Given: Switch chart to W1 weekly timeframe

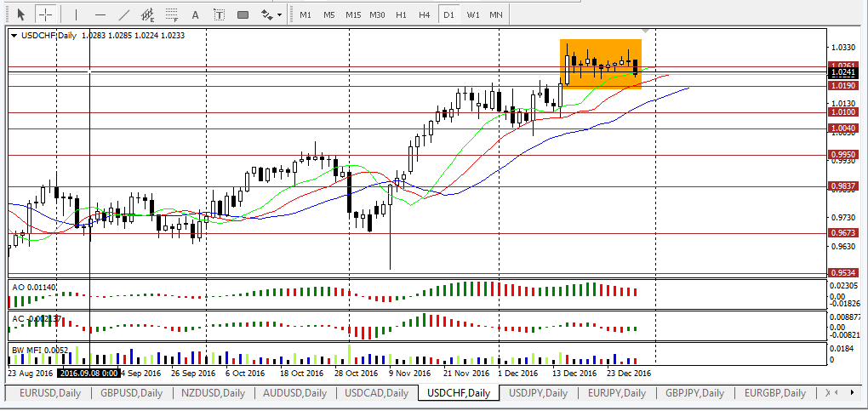Looking at the screenshot, I should coord(473,15).
